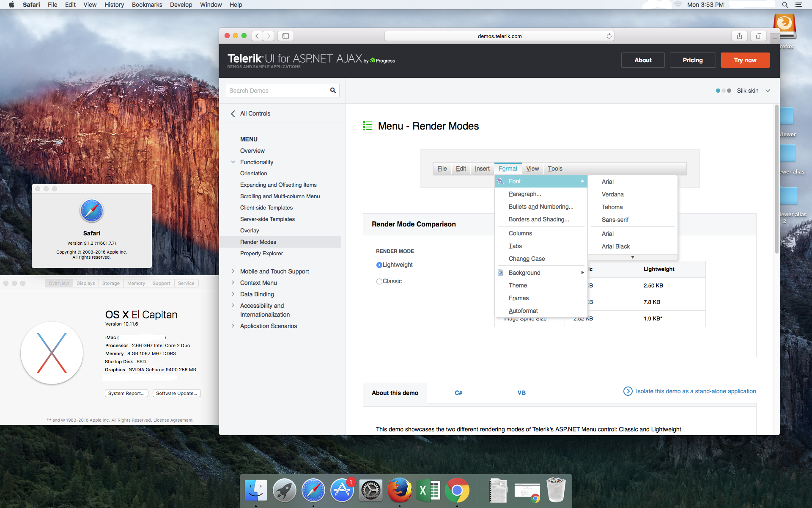This screenshot has width=812, height=508.
Task: Select the Classic render mode
Action: pos(379,282)
